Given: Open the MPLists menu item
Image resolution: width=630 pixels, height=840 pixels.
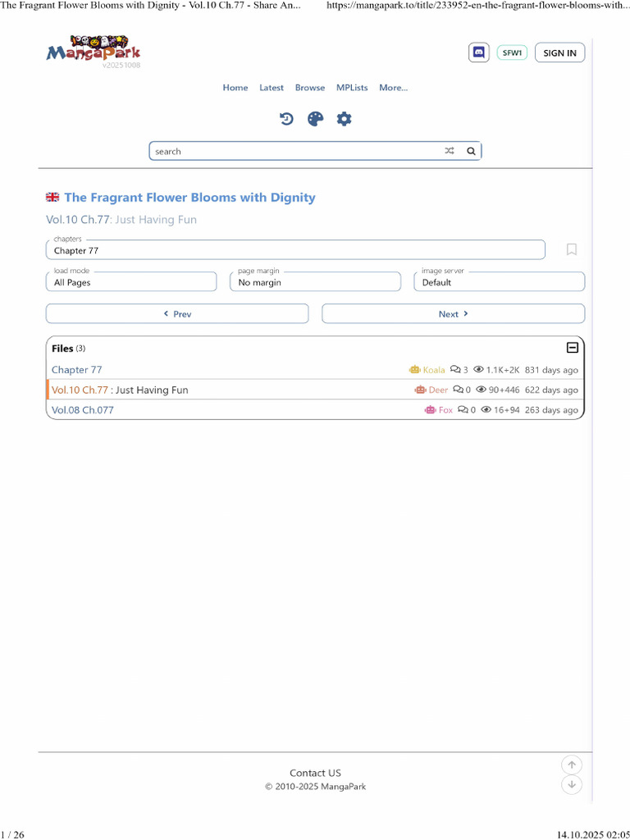Looking at the screenshot, I should click(352, 87).
